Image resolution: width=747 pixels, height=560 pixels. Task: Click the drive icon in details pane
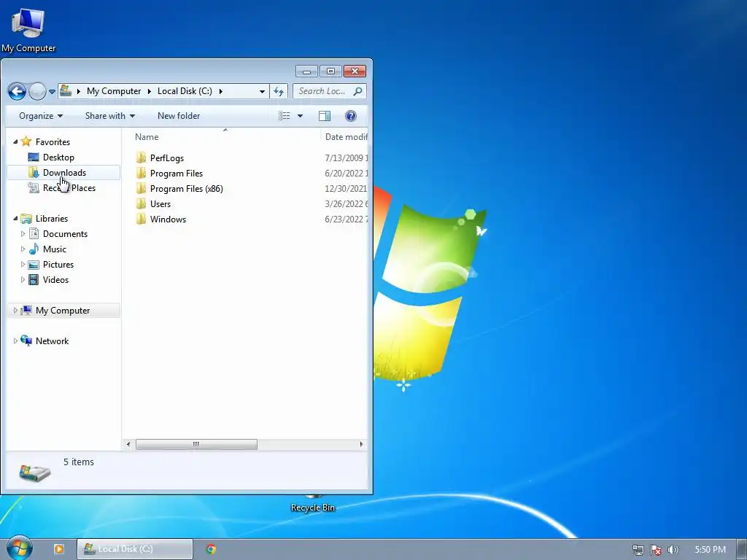(x=34, y=472)
